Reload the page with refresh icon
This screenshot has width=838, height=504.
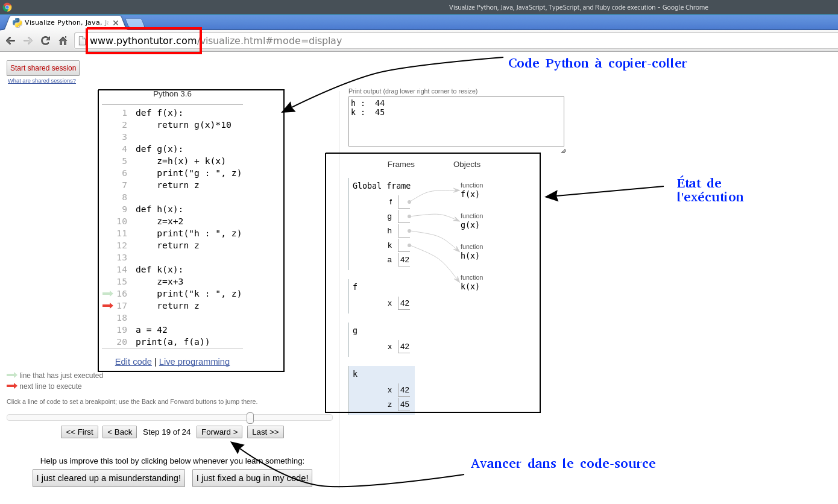(45, 41)
